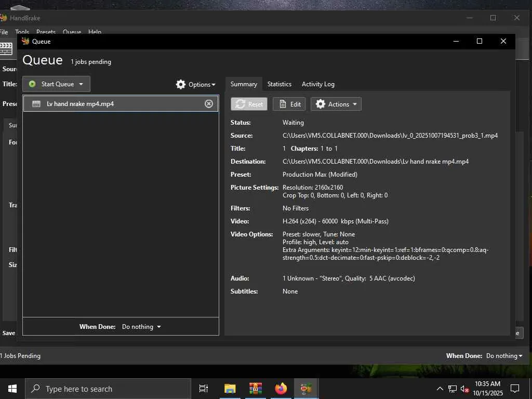This screenshot has height=399, width=532.
Task: Click the Destination file path text
Action: tap(376, 162)
